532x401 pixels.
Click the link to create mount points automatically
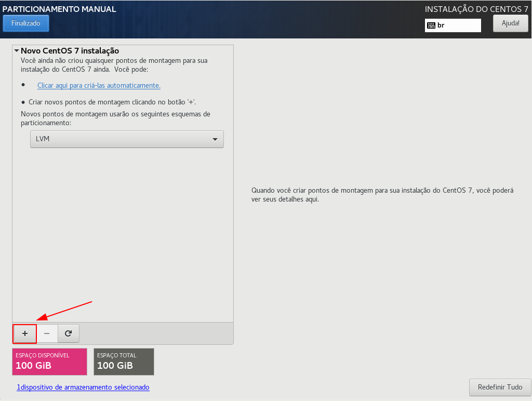[x=99, y=86]
